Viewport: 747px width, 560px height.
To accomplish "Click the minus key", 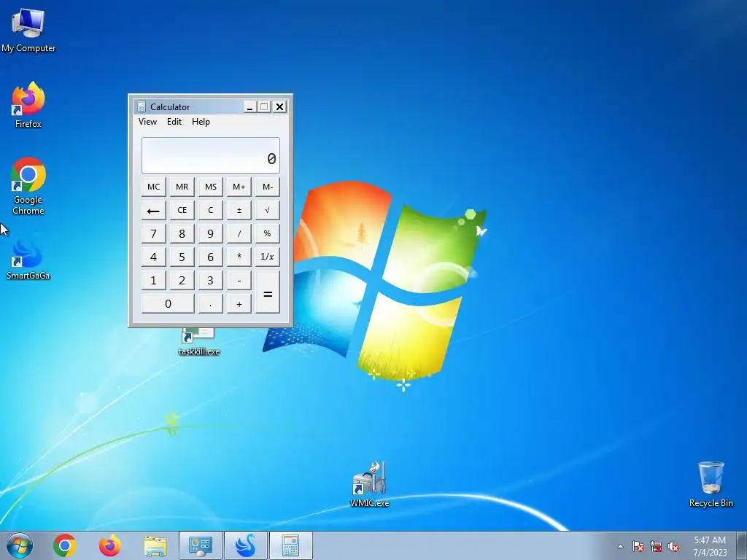I will tap(239, 280).
